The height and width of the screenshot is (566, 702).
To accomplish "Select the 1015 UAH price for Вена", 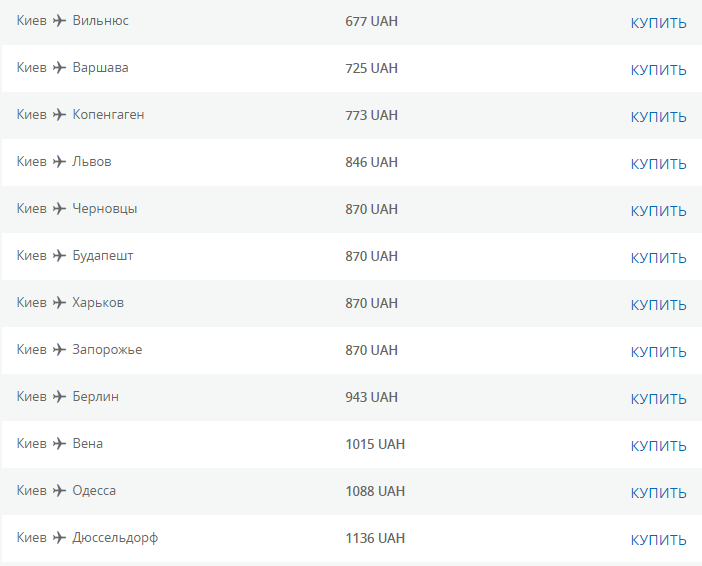I will click(x=375, y=444).
